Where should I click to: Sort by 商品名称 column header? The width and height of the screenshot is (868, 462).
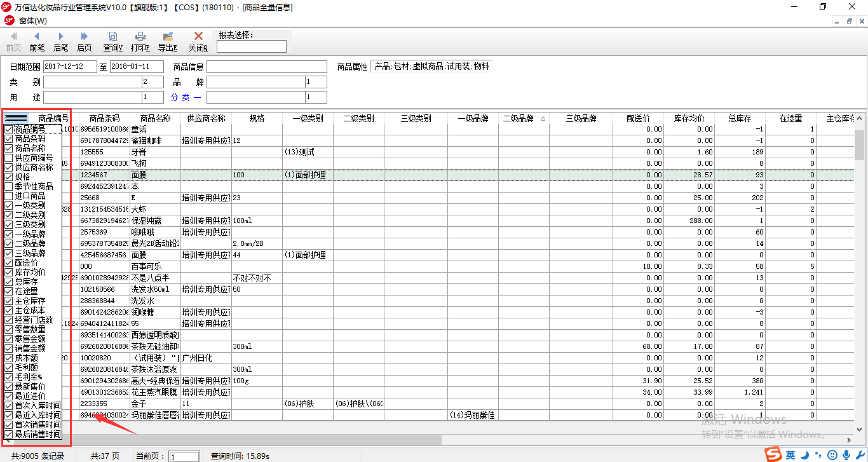point(155,118)
